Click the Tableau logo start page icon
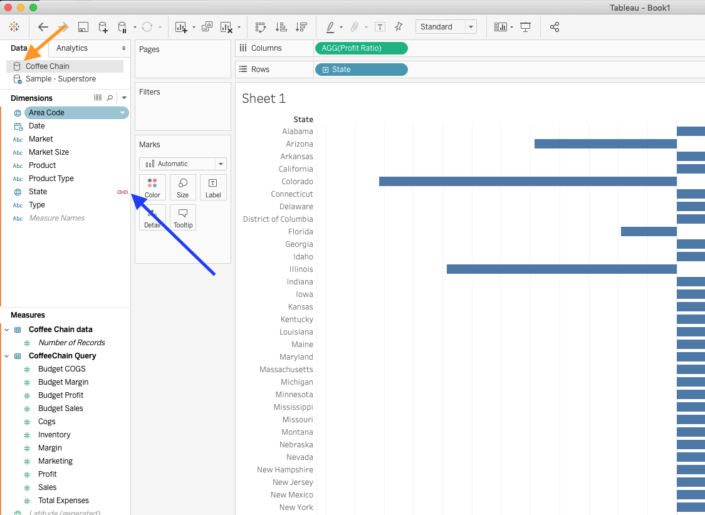 [x=15, y=27]
